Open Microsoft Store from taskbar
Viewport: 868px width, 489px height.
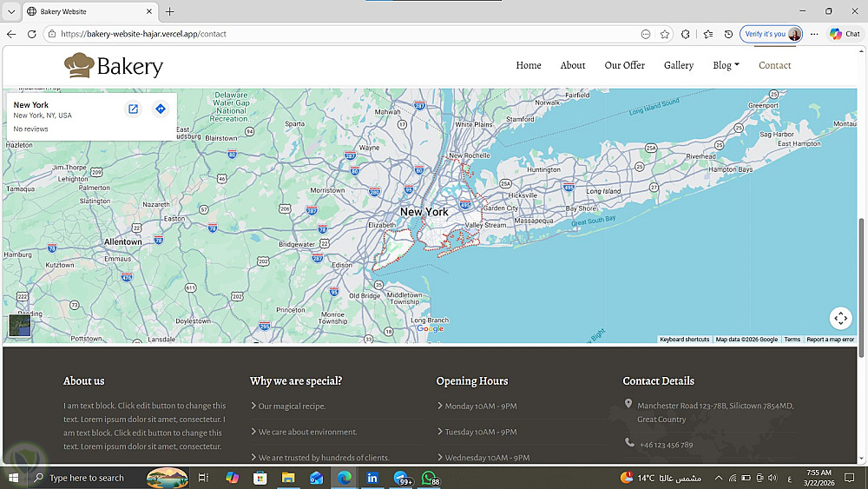click(x=260, y=478)
